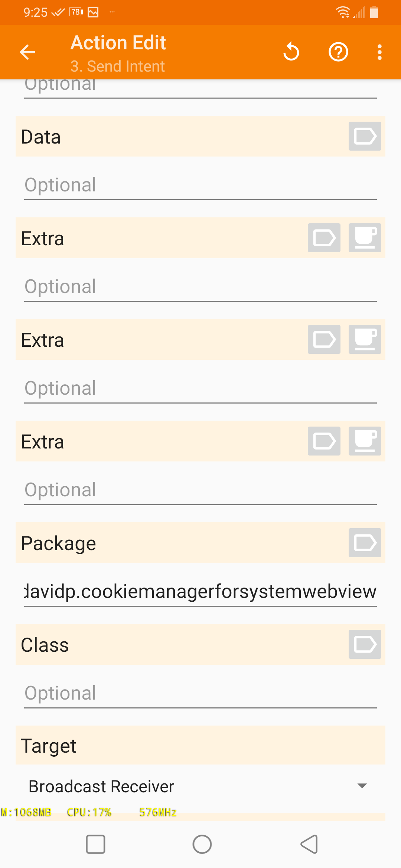The height and width of the screenshot is (868, 401).
Task: Tap the revert changes icon
Action: click(x=291, y=52)
